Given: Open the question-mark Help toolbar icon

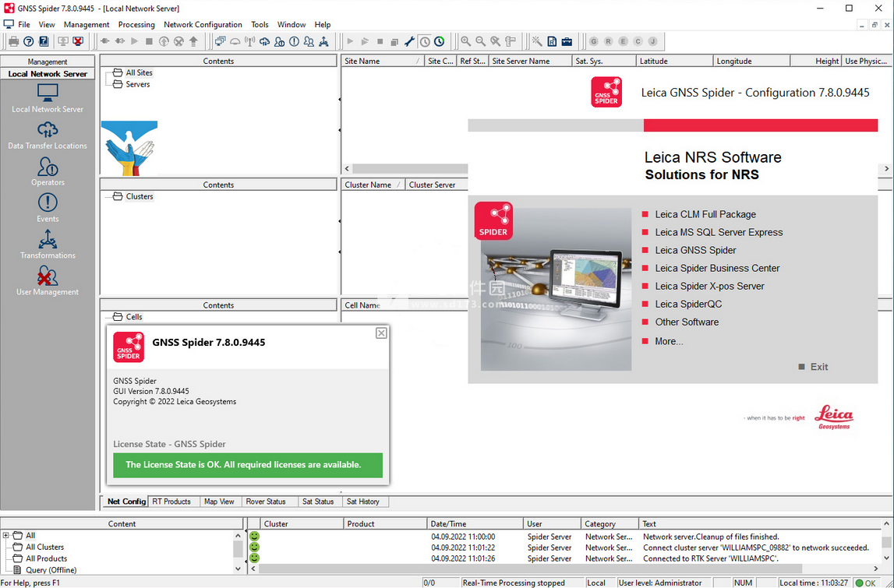Looking at the screenshot, I should 29,41.
